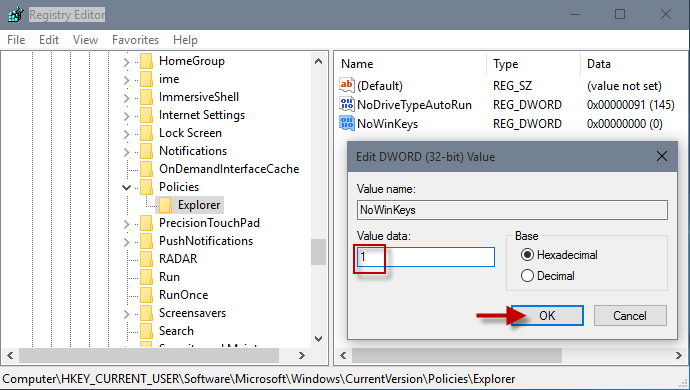Cancel the Edit DWORD dialog
The image size is (690, 390).
(x=630, y=316)
